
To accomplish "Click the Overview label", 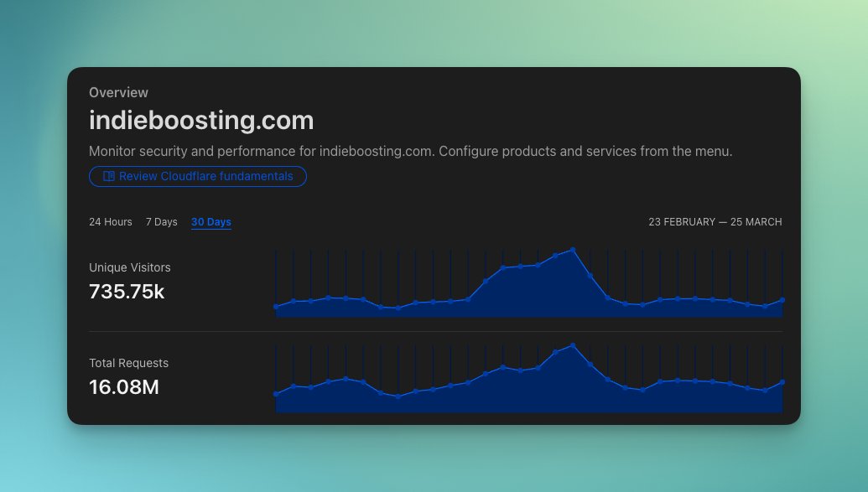I will [x=118, y=92].
